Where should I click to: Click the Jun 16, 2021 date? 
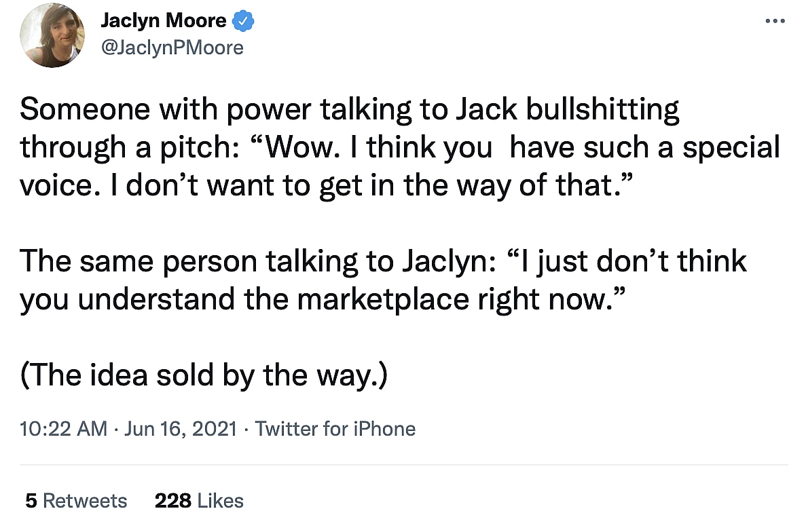(181, 429)
